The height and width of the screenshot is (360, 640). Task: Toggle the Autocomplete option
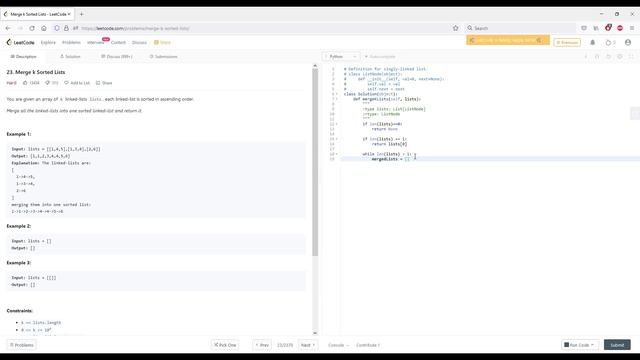[x=380, y=56]
